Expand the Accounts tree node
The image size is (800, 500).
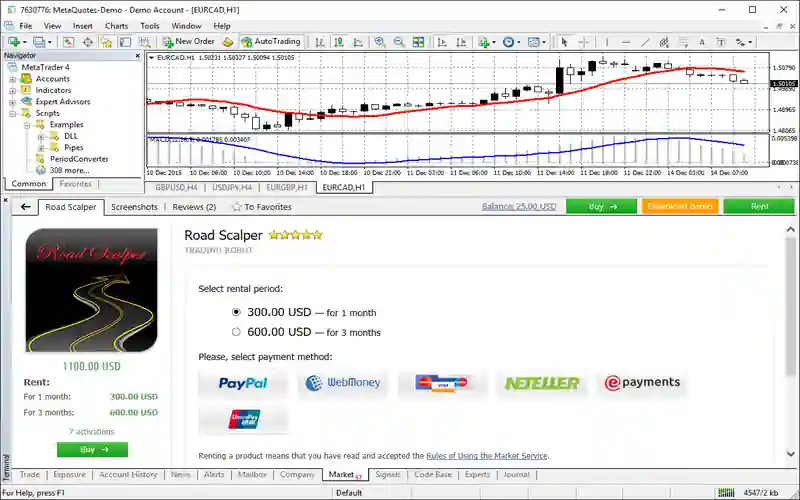[x=13, y=79]
